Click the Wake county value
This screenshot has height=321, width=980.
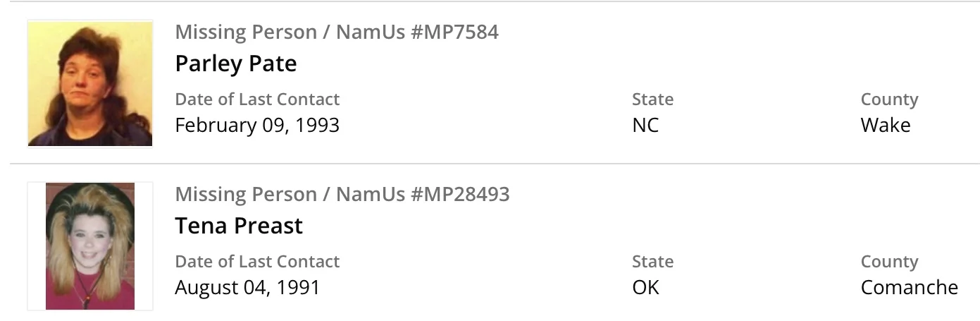click(x=886, y=126)
